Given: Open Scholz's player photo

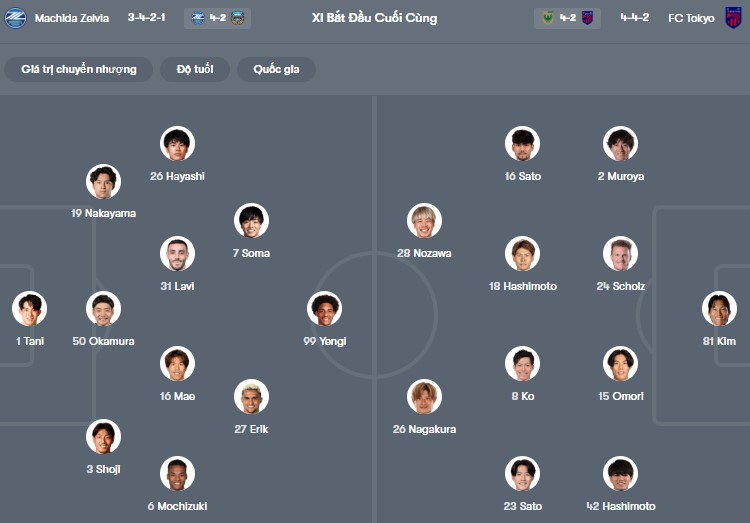Looking at the screenshot, I should click(x=620, y=254).
